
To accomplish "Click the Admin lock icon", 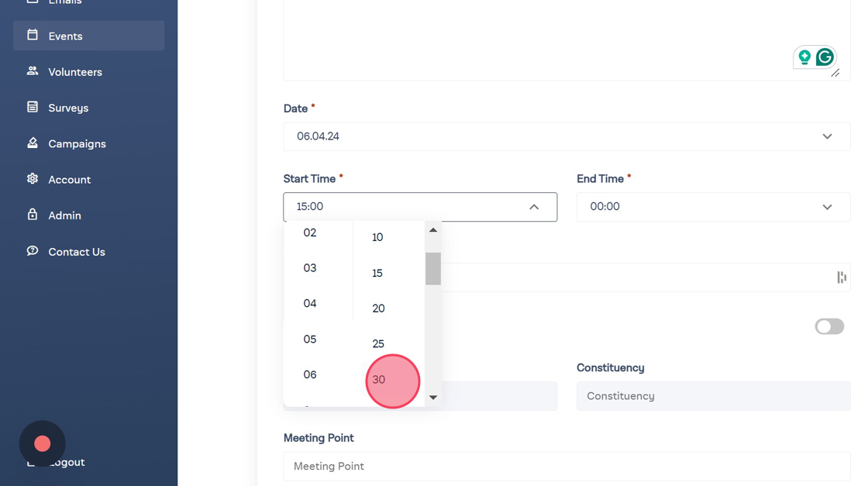I will click(x=33, y=215).
